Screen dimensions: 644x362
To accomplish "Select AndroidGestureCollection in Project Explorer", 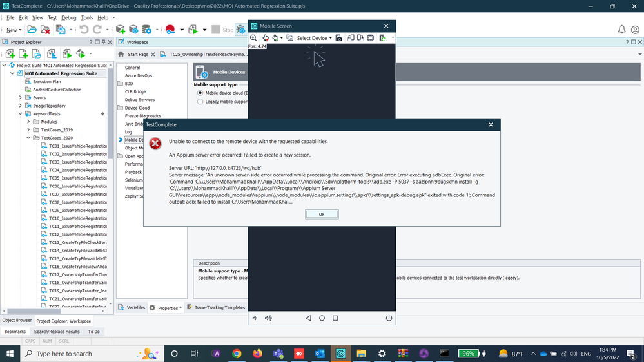I will click(57, 90).
